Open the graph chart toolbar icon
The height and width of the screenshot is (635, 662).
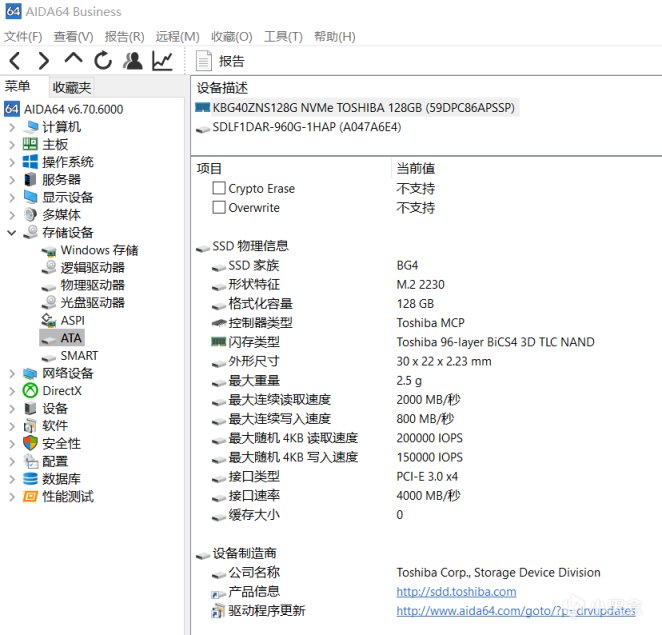[162, 61]
